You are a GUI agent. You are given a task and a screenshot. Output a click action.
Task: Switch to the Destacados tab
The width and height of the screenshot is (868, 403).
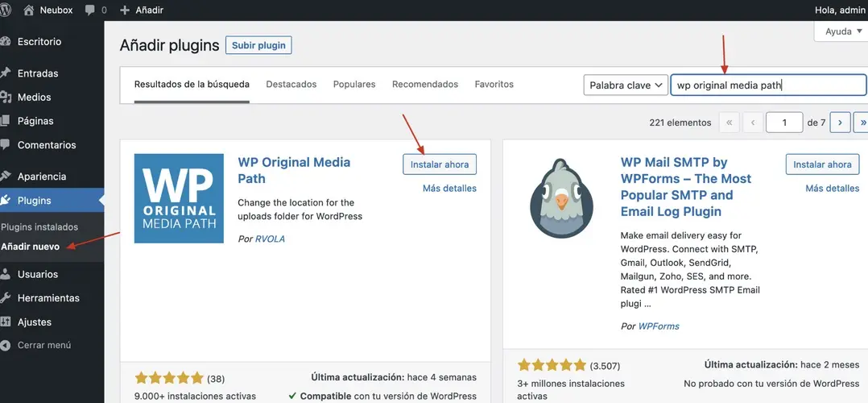click(x=291, y=85)
